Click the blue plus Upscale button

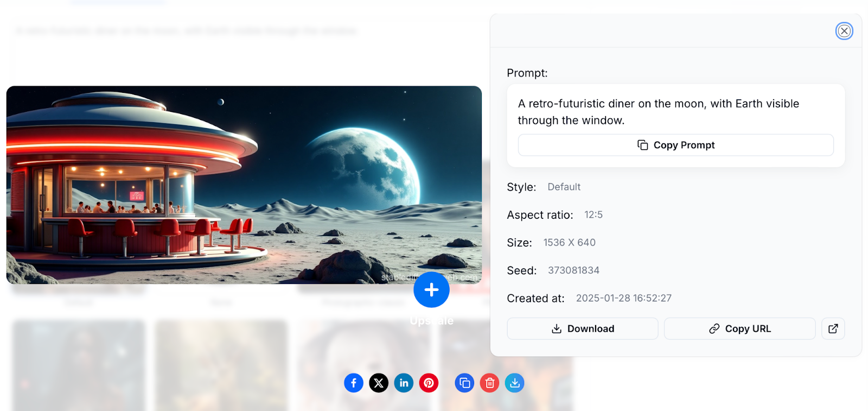[431, 290]
